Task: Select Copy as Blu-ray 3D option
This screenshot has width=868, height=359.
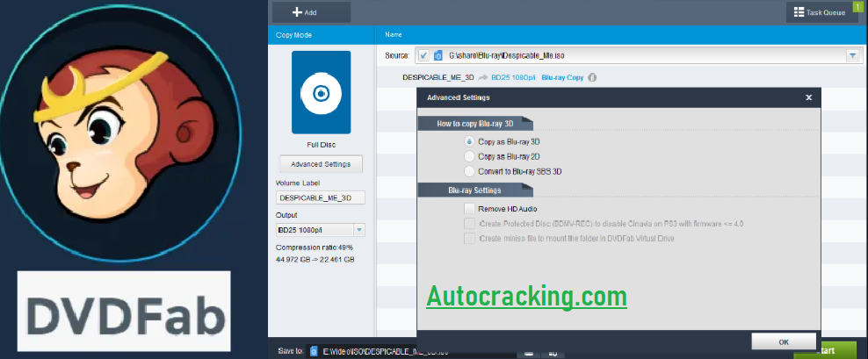Action: tap(469, 141)
